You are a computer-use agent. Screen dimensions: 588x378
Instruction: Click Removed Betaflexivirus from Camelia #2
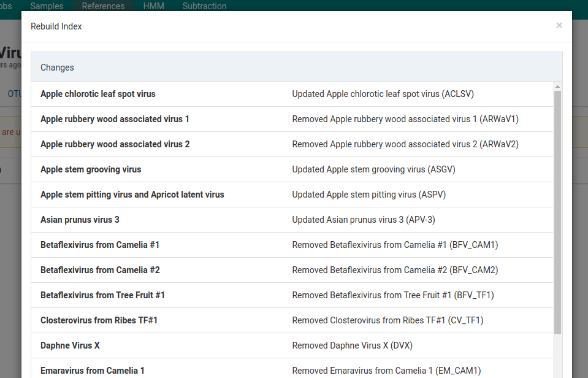pos(395,270)
